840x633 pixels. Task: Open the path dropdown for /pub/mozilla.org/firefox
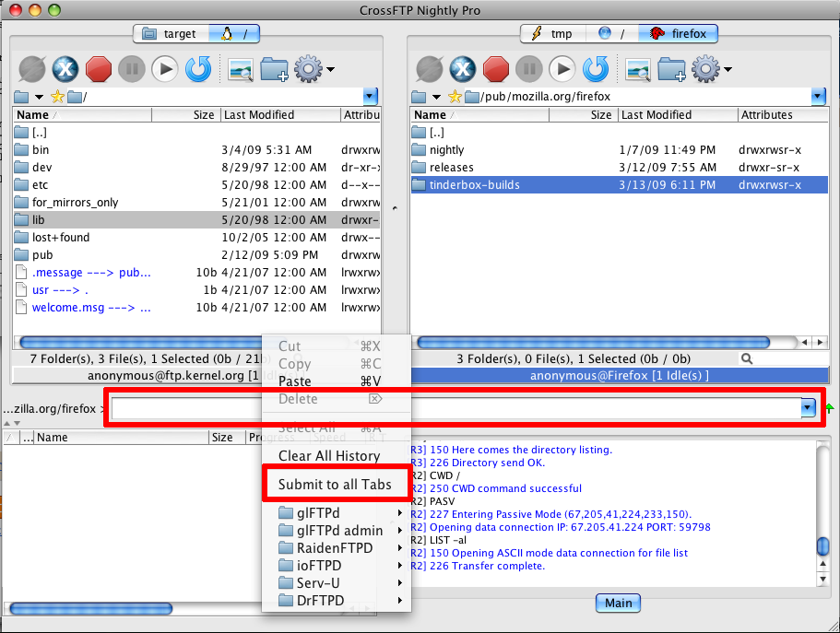point(818,97)
